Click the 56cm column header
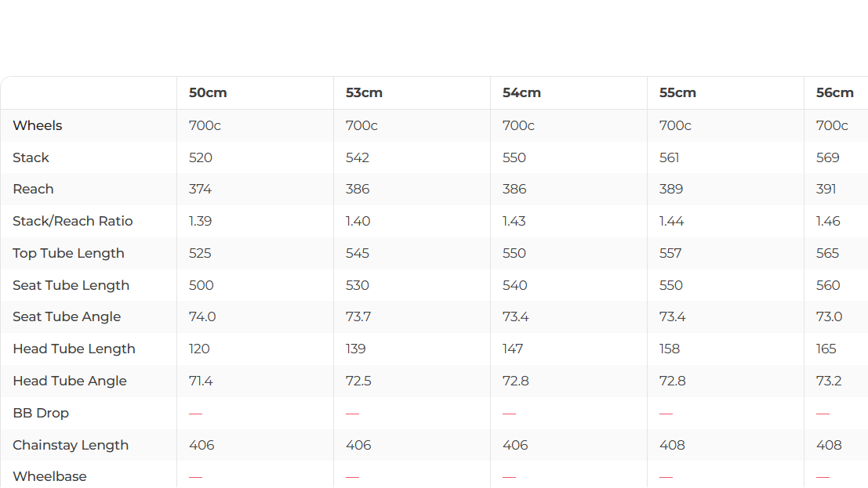This screenshot has height=488, width=868. point(834,92)
